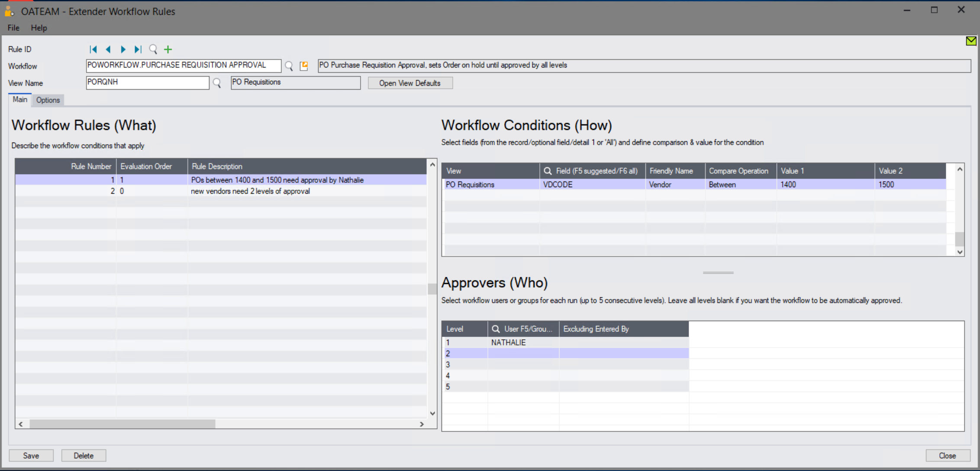Add a new rule with green plus
Image resolution: width=980 pixels, height=471 pixels.
[168, 49]
